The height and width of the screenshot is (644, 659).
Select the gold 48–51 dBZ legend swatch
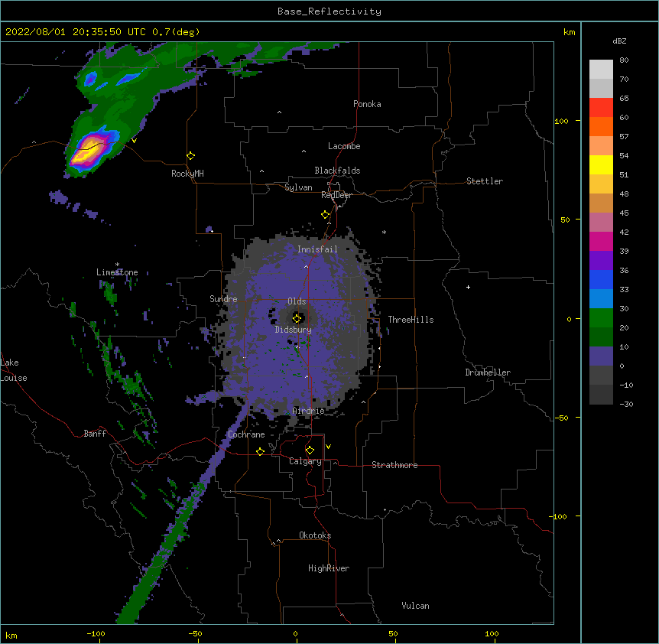pos(601,184)
